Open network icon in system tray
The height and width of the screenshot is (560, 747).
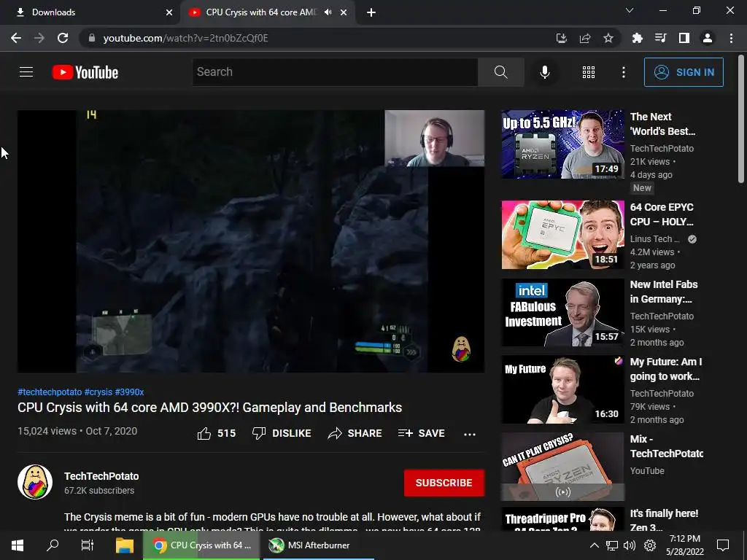pyautogui.click(x=612, y=545)
